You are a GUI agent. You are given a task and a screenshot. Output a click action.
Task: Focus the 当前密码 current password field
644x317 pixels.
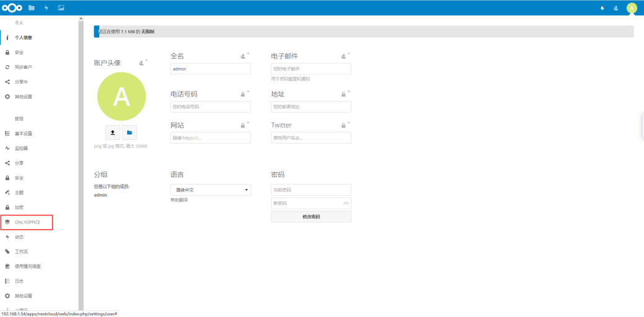tap(311, 190)
